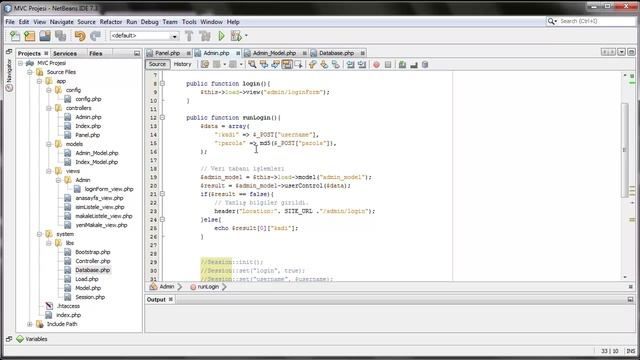Viewport: 640px width, 360px height.
Task: Collapse the Source Files node
Action: point(30,72)
